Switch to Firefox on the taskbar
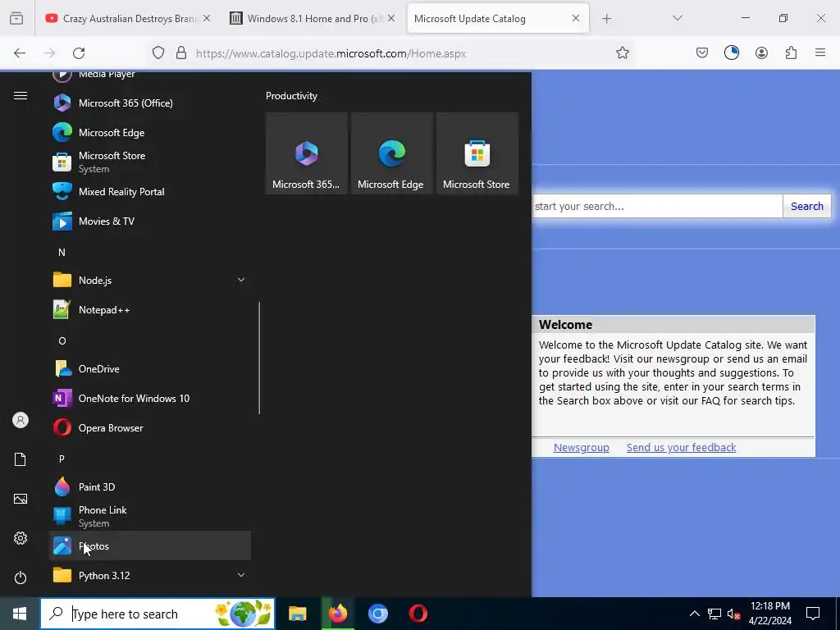 point(338,614)
